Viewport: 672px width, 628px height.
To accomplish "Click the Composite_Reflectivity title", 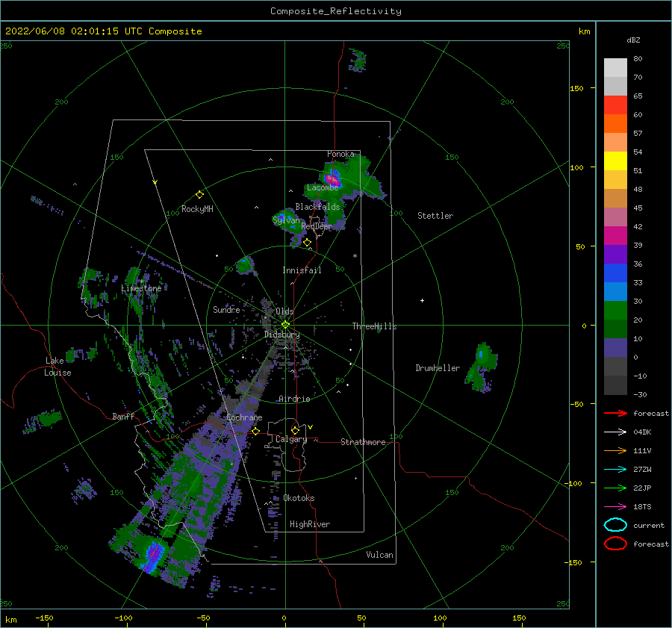I will [336, 11].
